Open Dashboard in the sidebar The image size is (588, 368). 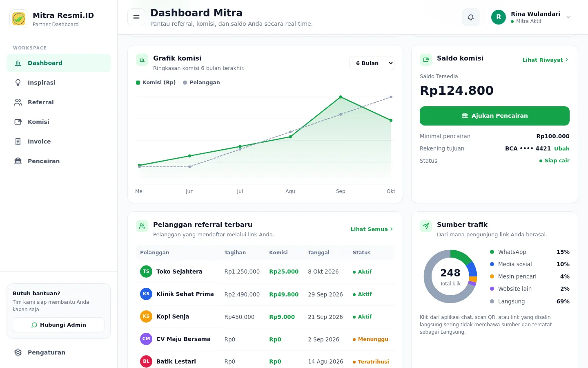pos(59,63)
